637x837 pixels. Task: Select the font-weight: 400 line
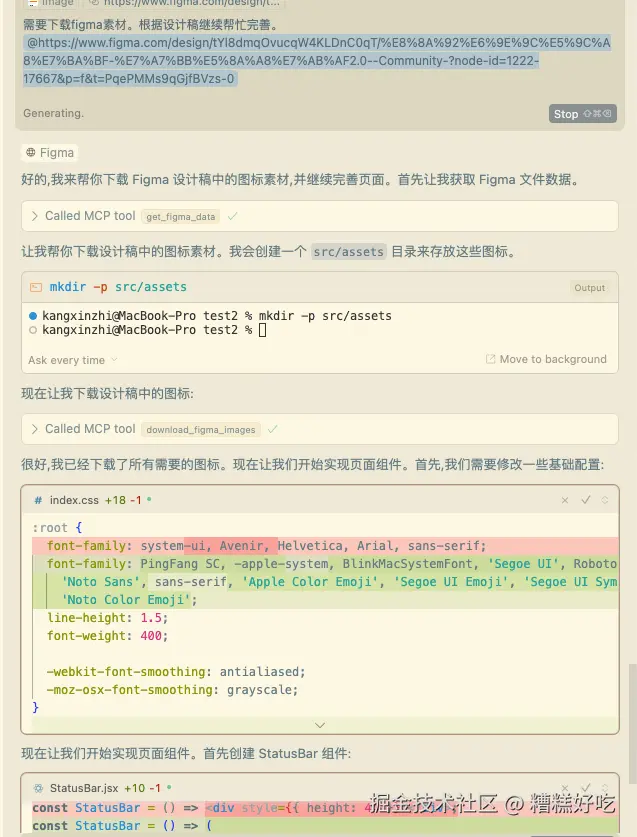coord(107,636)
